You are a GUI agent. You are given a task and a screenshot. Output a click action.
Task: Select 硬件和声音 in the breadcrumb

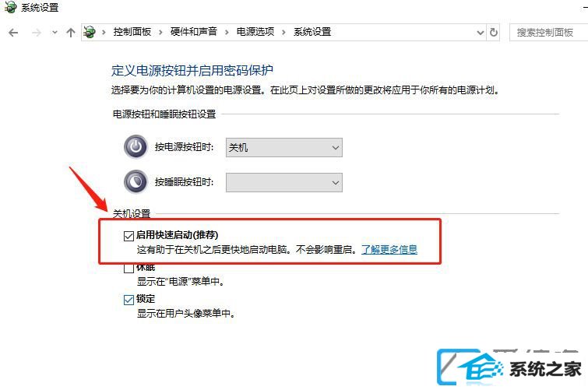point(193,32)
